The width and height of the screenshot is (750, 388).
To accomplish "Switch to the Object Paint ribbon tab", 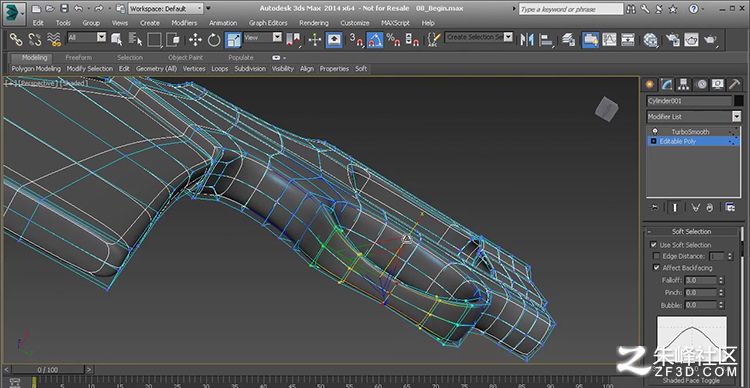I will tap(186, 57).
